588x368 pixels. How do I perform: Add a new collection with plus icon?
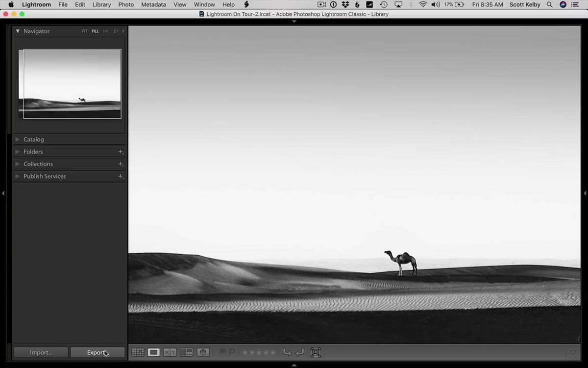click(121, 164)
